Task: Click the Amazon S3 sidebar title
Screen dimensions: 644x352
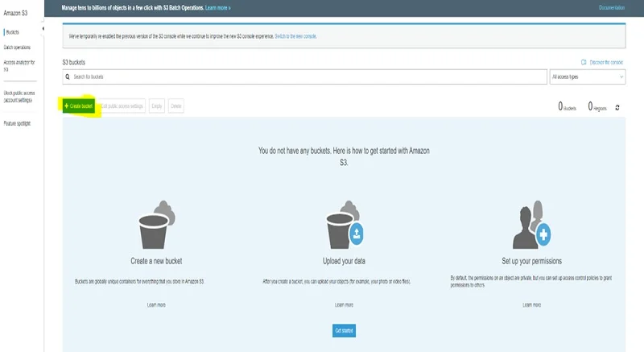Action: tap(15, 13)
